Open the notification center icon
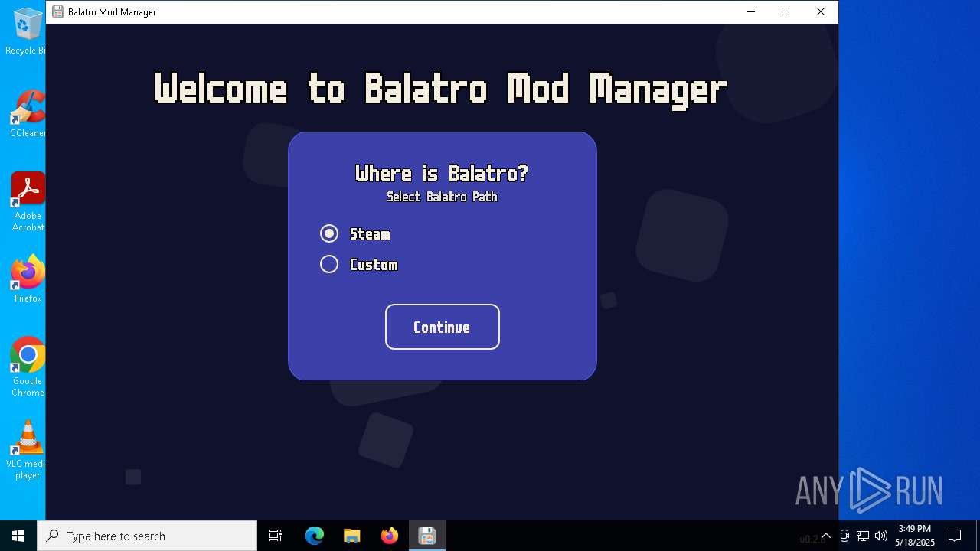 click(x=955, y=536)
